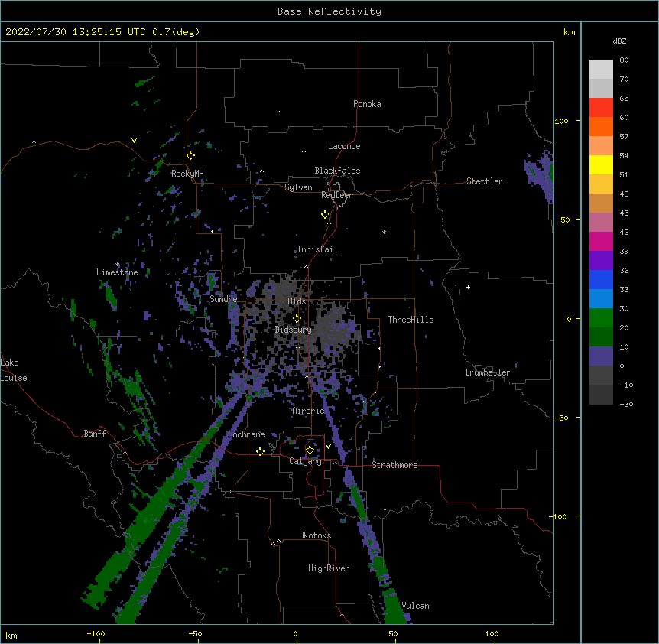
Task: Click the RockyMH label
Action: point(187,174)
